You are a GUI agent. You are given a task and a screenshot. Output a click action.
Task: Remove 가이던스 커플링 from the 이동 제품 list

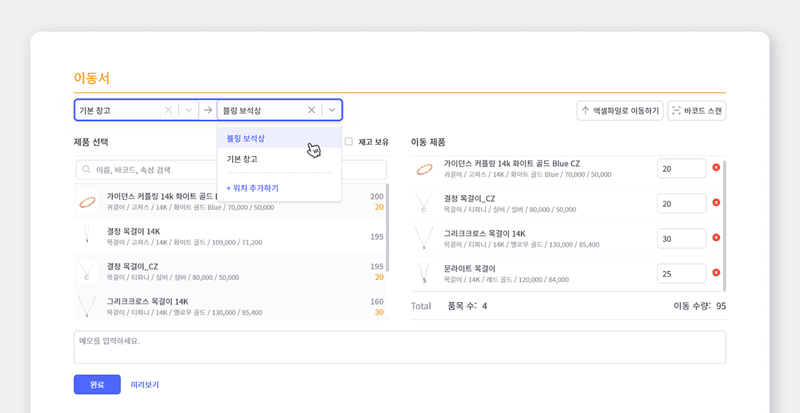716,168
